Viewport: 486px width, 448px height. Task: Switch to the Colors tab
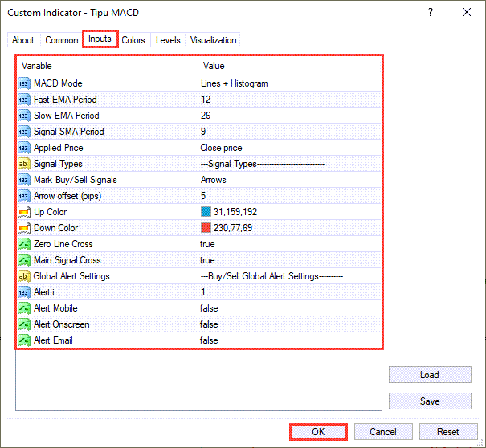coord(133,40)
